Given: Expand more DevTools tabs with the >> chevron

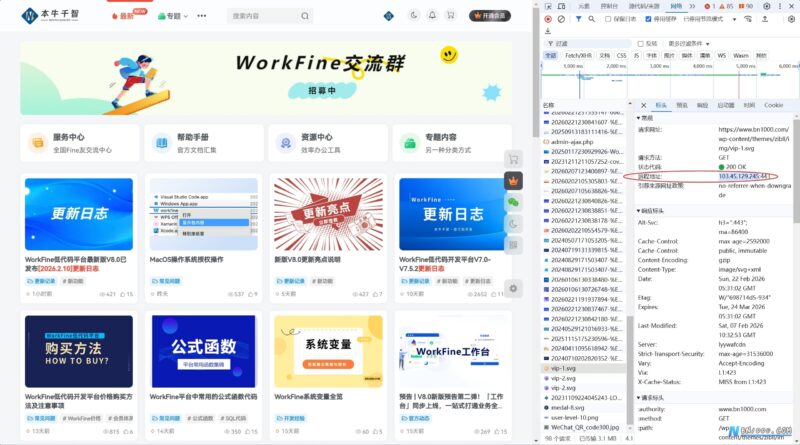Looking at the screenshot, I should click(692, 6).
